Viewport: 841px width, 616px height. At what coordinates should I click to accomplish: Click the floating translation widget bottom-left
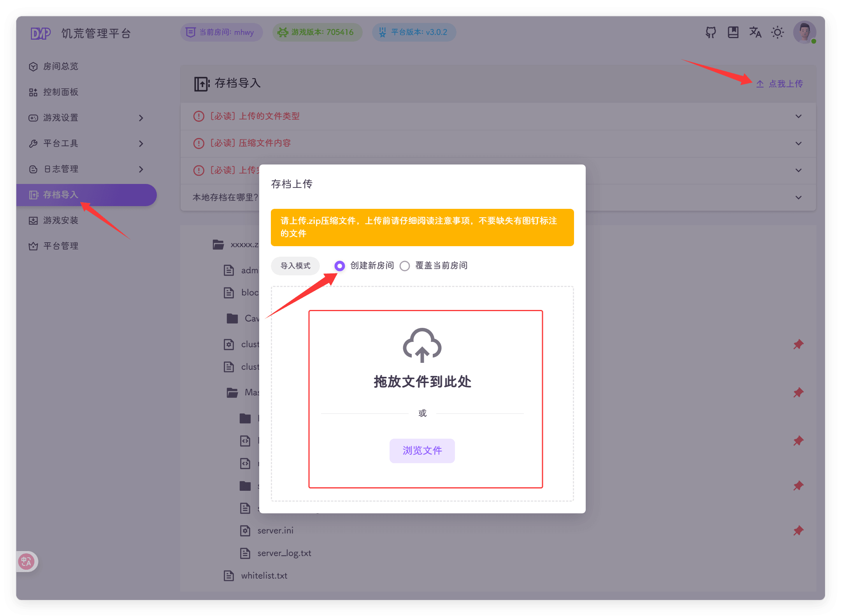[x=26, y=562]
